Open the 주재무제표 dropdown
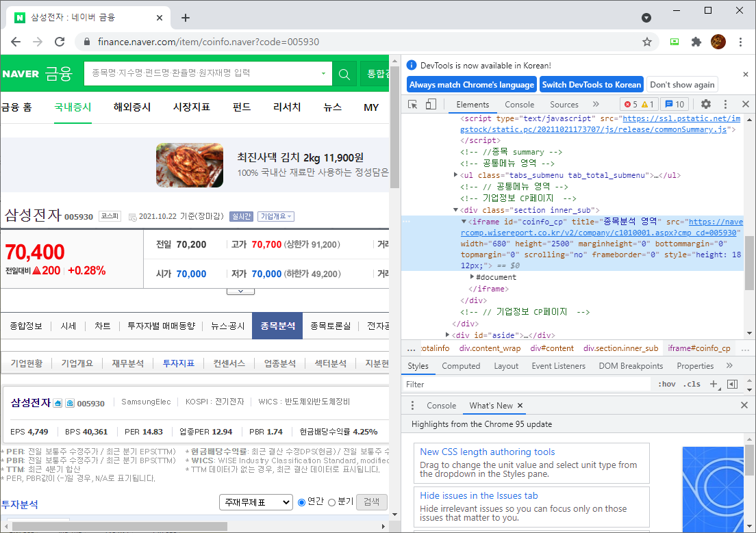Viewport: 756px width, 533px height. (x=256, y=502)
